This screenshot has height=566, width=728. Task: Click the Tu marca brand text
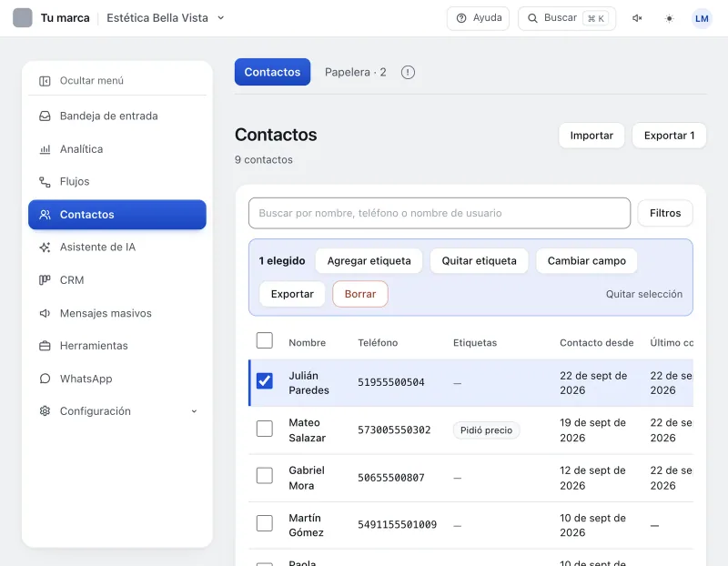click(x=65, y=18)
